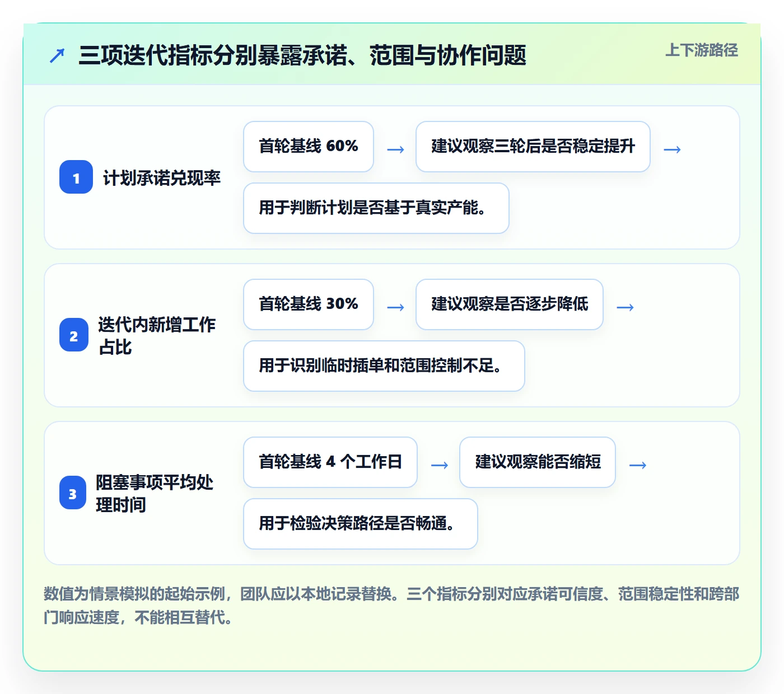Viewport: 784px width, 694px height.
Task: Click the 用于识别临时插单和范围控制不足 box
Action: click(384, 366)
